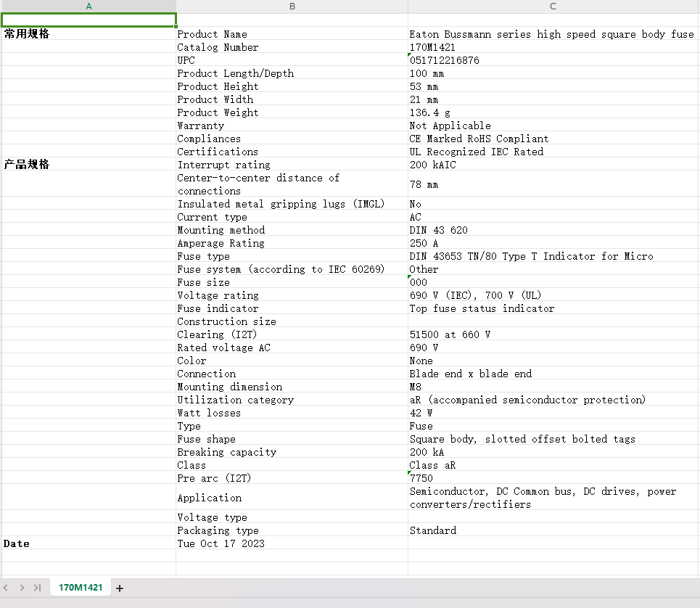The width and height of the screenshot is (700, 608).
Task: Select the '000' fuse size value
Action: point(553,282)
